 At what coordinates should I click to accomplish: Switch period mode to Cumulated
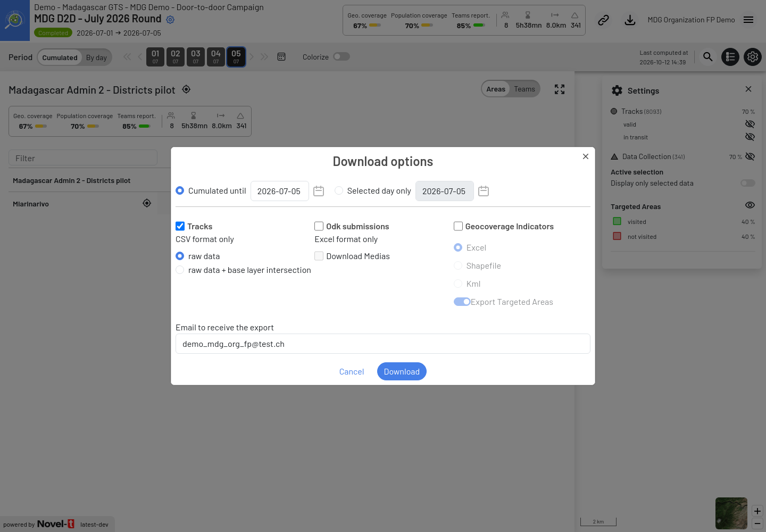tap(60, 57)
